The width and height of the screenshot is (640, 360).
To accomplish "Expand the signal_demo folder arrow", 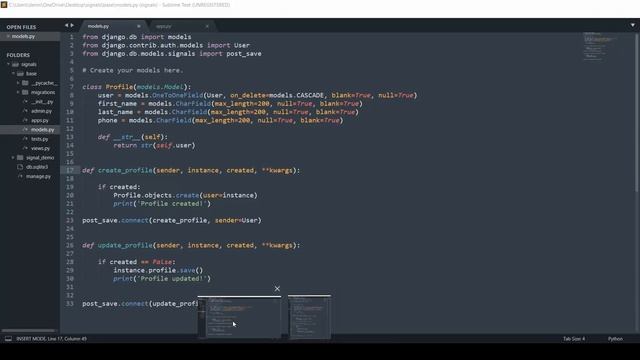I will [x=13, y=158].
